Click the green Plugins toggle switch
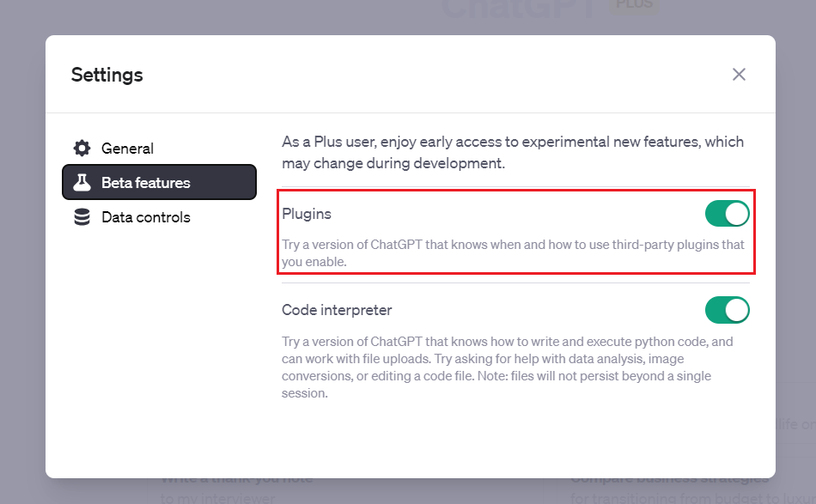This screenshot has height=504, width=816. (x=728, y=213)
